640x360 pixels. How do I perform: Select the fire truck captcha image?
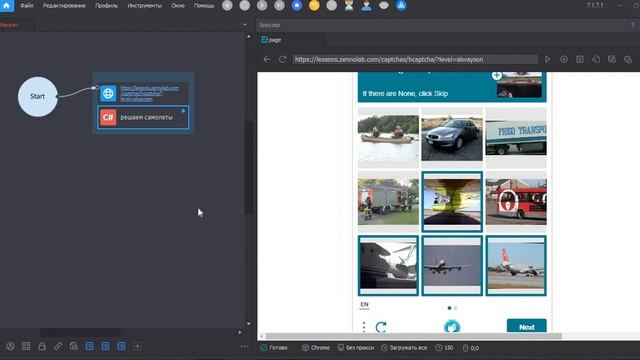pyautogui.click(x=388, y=202)
